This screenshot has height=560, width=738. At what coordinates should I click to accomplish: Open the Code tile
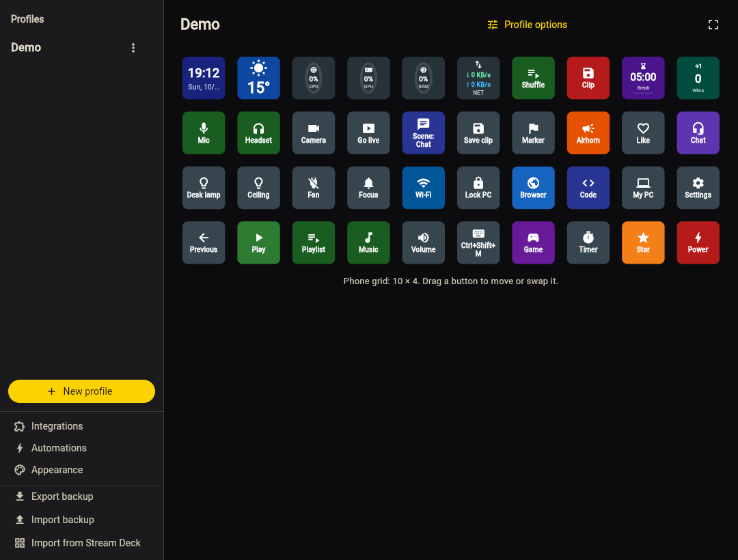588,188
